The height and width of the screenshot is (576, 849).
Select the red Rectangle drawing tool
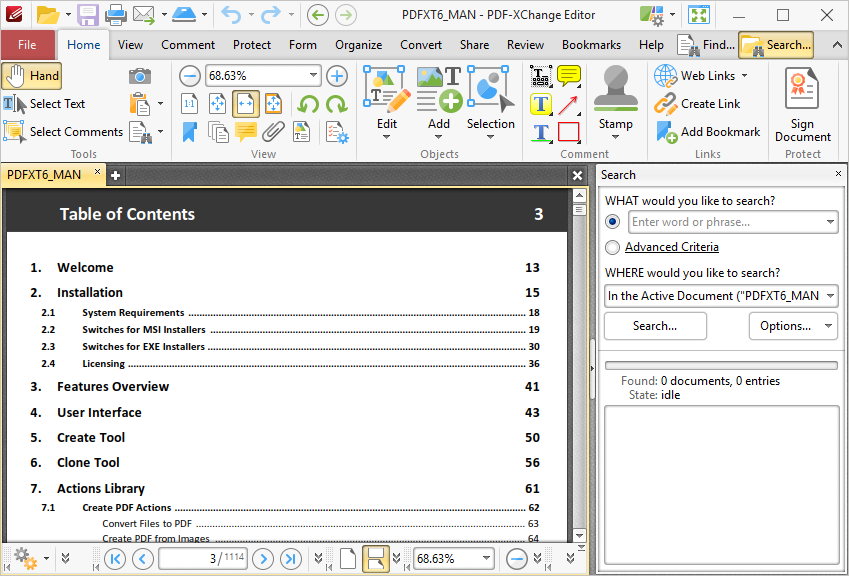click(x=569, y=132)
